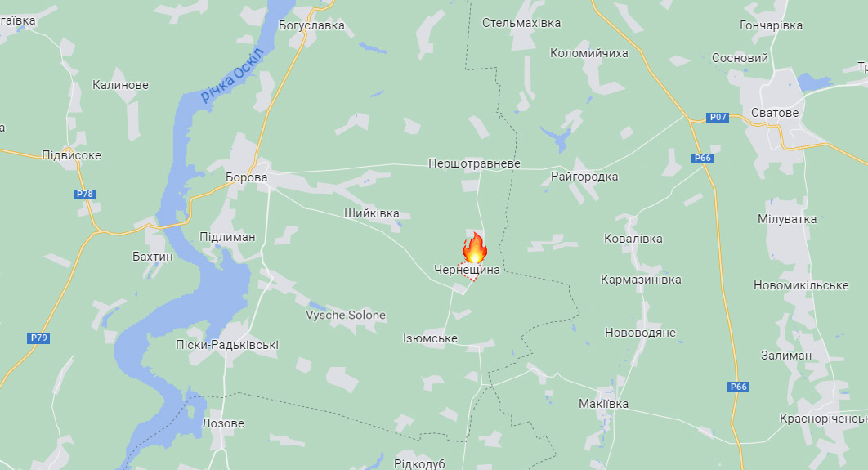The width and height of the screenshot is (868, 470).
Task: Click the Піски-Радьківські label
Action: [227, 346]
